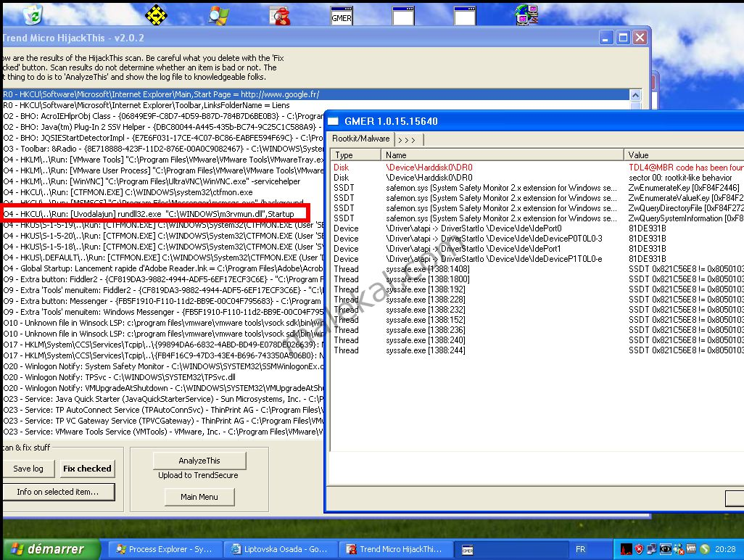Select the R0 Start Page google.fr entry

coord(316,94)
